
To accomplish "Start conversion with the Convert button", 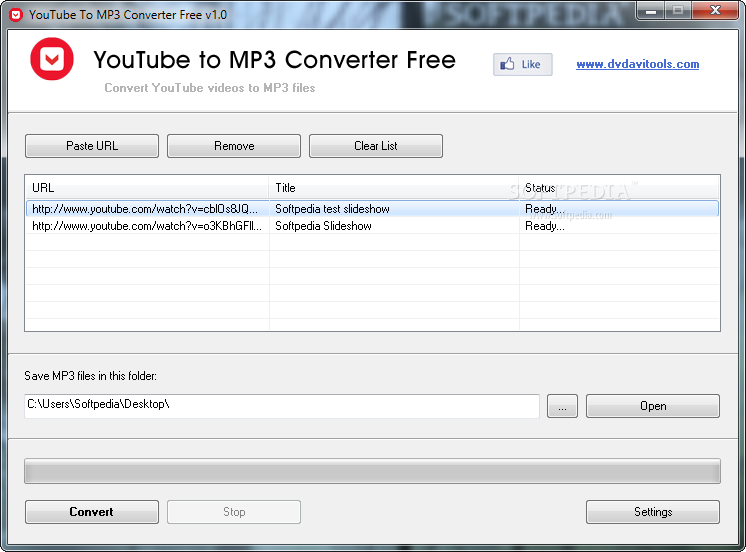I will [x=92, y=512].
